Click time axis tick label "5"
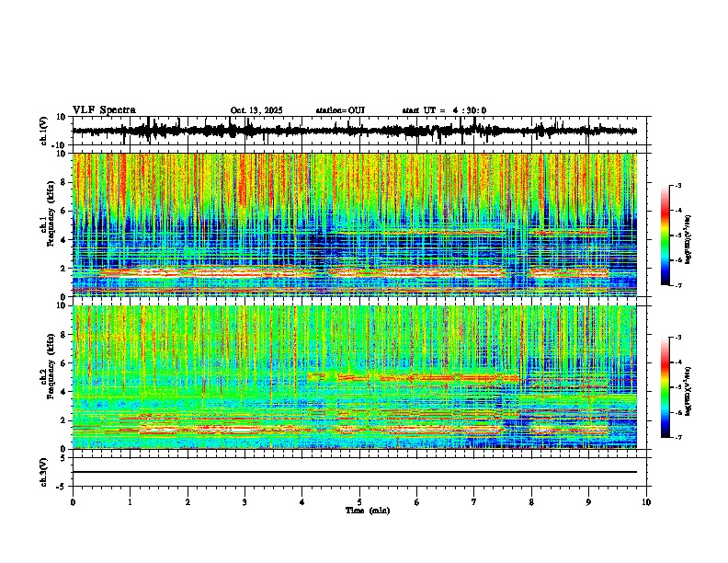The height and width of the screenshot is (563, 728). click(x=359, y=502)
